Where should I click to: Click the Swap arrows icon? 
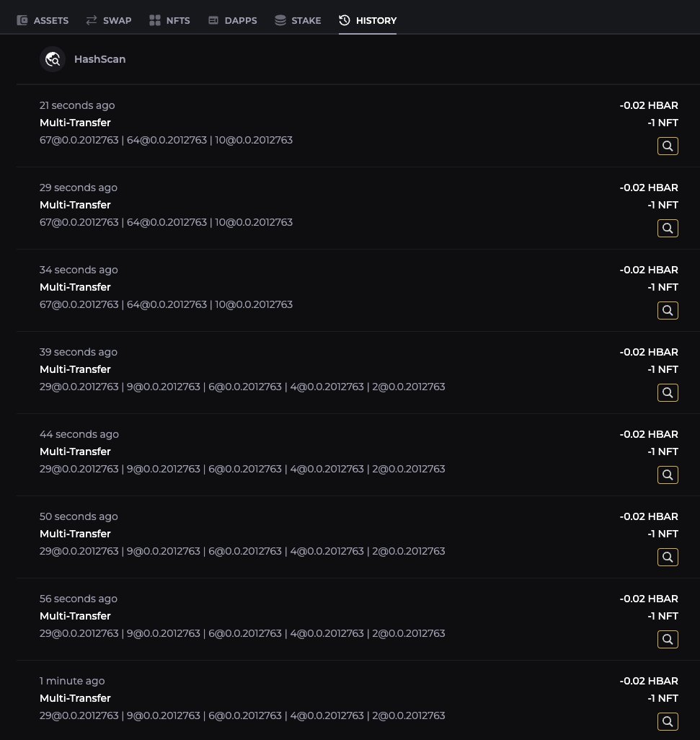pyautogui.click(x=92, y=19)
